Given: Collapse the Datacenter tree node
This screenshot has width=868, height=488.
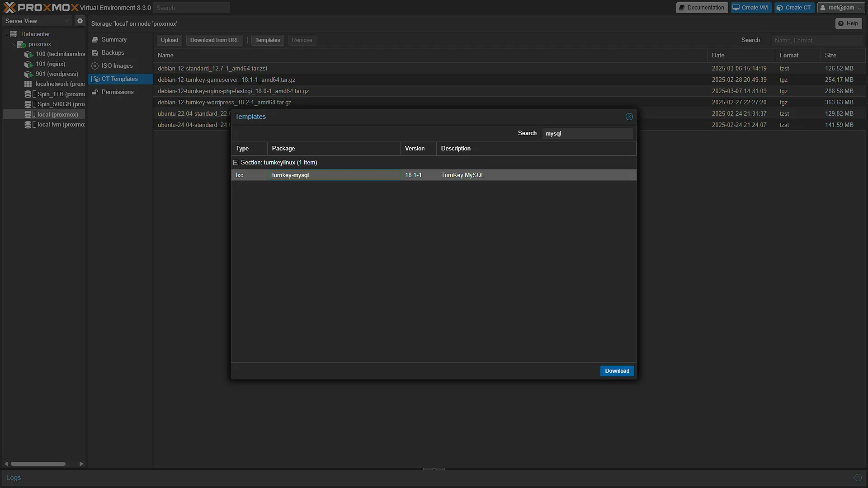Looking at the screenshot, I should click(6, 34).
